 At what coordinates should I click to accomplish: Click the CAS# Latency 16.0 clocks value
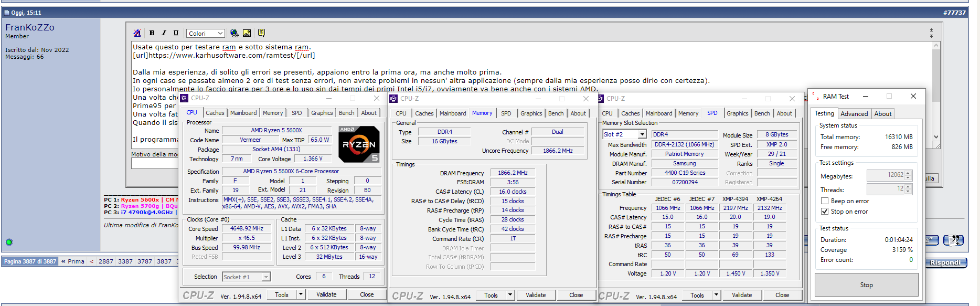tap(513, 192)
